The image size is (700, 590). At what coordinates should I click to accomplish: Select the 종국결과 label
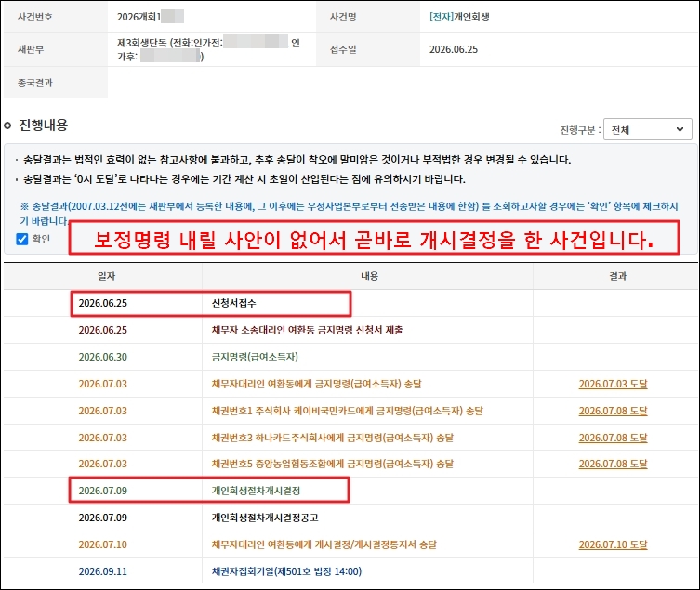[x=34, y=83]
